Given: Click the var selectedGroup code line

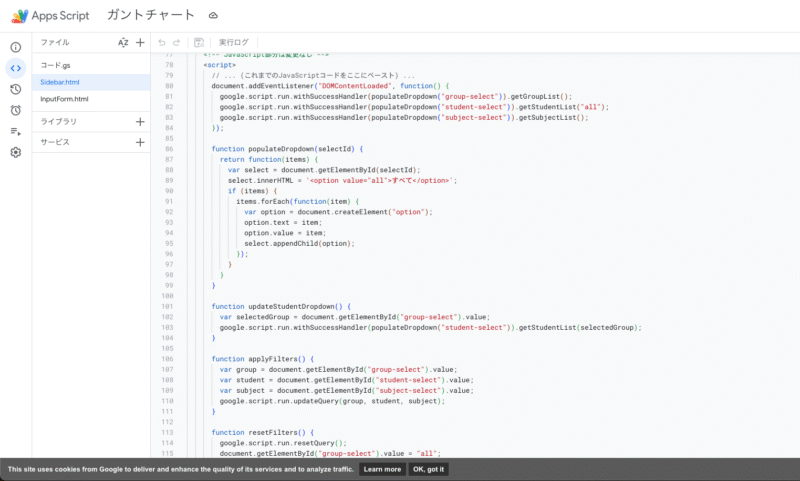Looking at the screenshot, I should tap(355, 317).
